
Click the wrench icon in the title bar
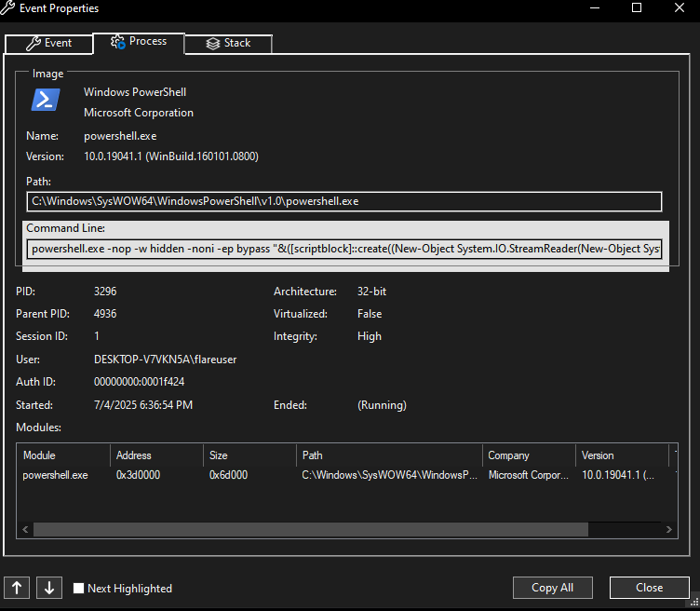click(7, 7)
